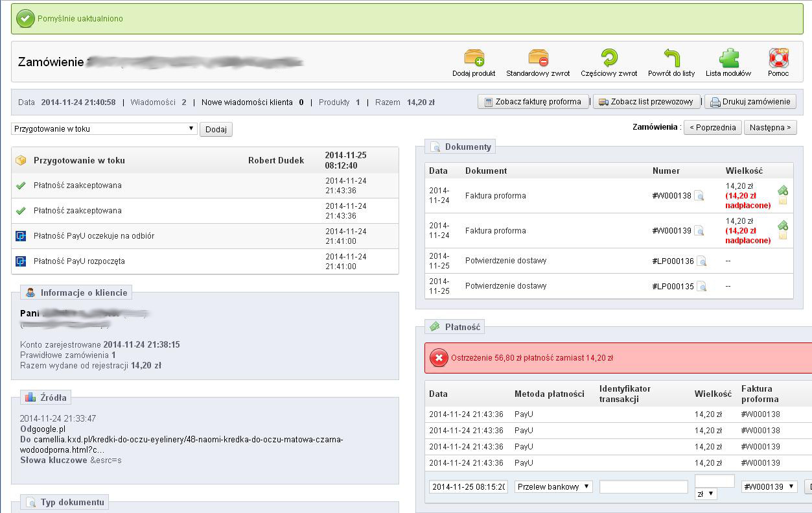
Task: View delivery slip #LP000135 icon
Action: 701,286
